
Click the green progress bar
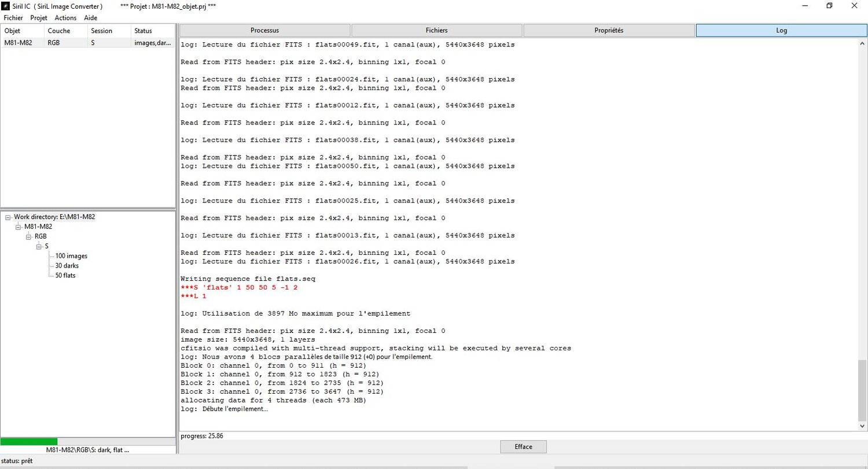(29, 441)
